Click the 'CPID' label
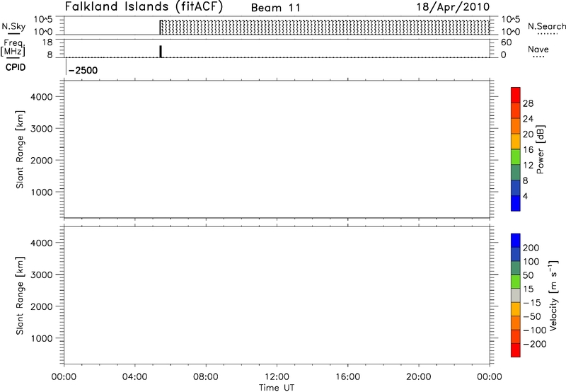 click(x=16, y=67)
